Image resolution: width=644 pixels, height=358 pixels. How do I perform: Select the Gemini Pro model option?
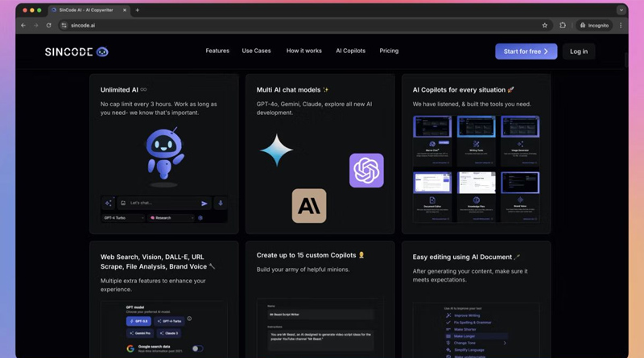pyautogui.click(x=140, y=333)
